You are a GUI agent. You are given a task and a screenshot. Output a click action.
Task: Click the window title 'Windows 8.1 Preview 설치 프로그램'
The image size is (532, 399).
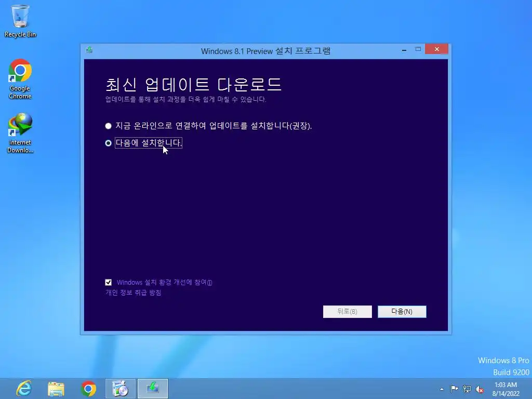265,51
